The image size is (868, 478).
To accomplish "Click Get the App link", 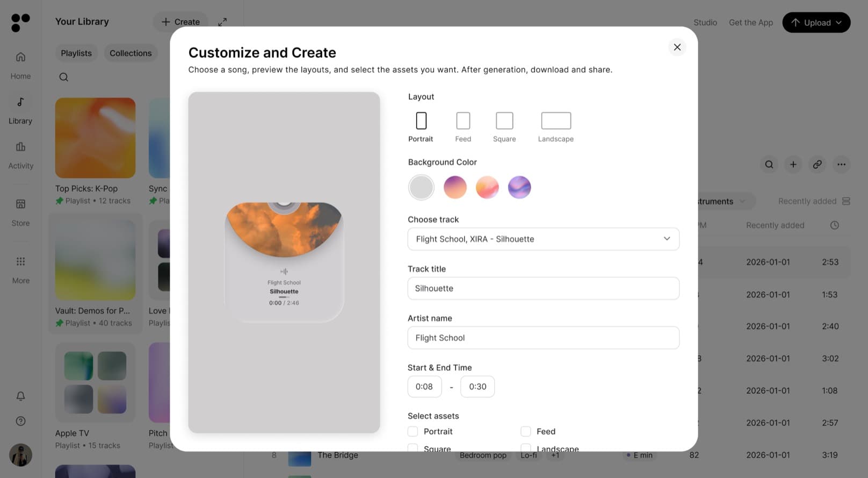I will coord(751,23).
